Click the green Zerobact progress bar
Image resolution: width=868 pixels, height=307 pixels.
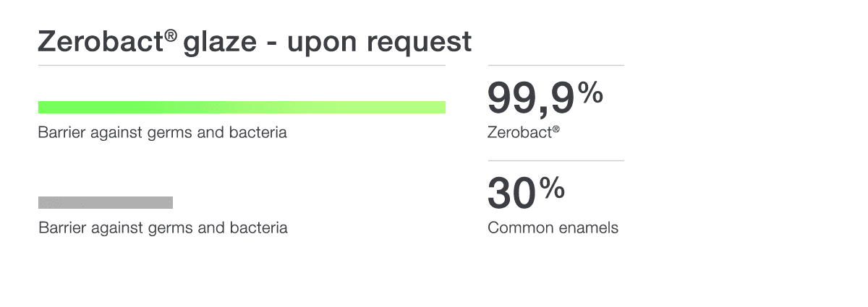point(242,108)
